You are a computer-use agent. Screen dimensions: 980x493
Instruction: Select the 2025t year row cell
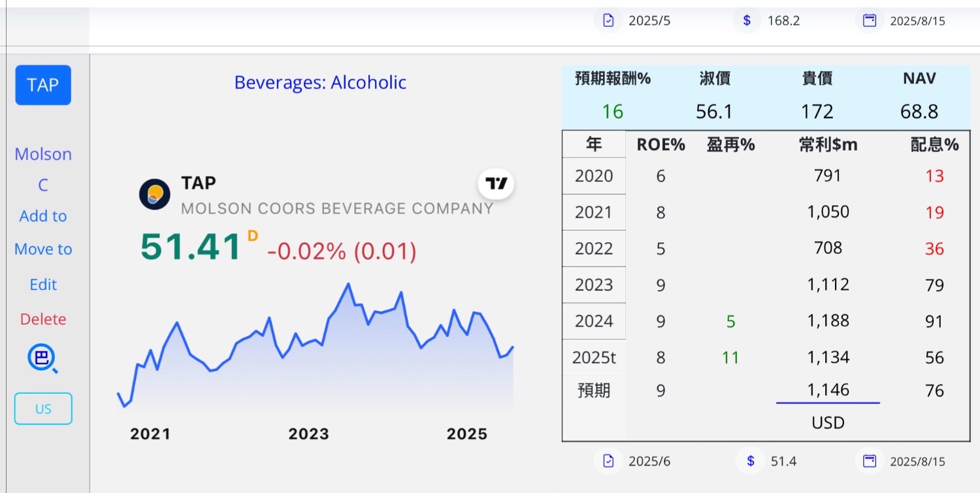tap(594, 358)
